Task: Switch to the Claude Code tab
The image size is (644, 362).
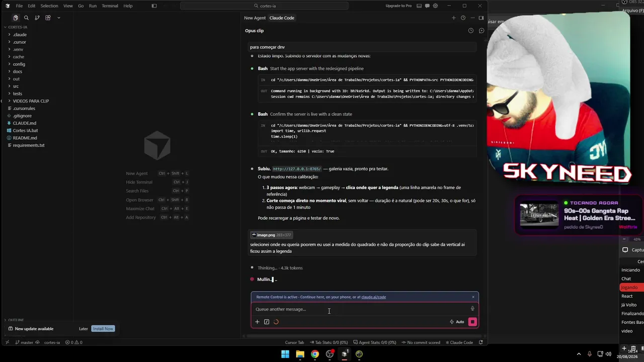Action: (x=282, y=18)
